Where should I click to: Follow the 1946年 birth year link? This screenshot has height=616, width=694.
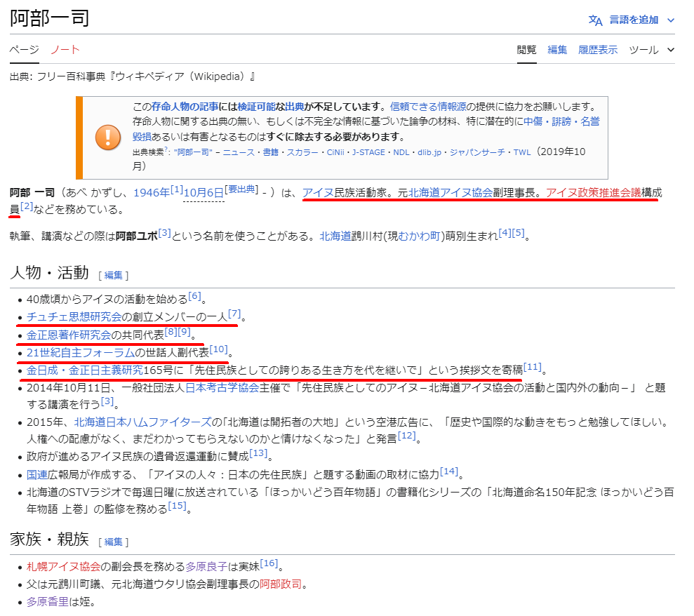point(152,193)
